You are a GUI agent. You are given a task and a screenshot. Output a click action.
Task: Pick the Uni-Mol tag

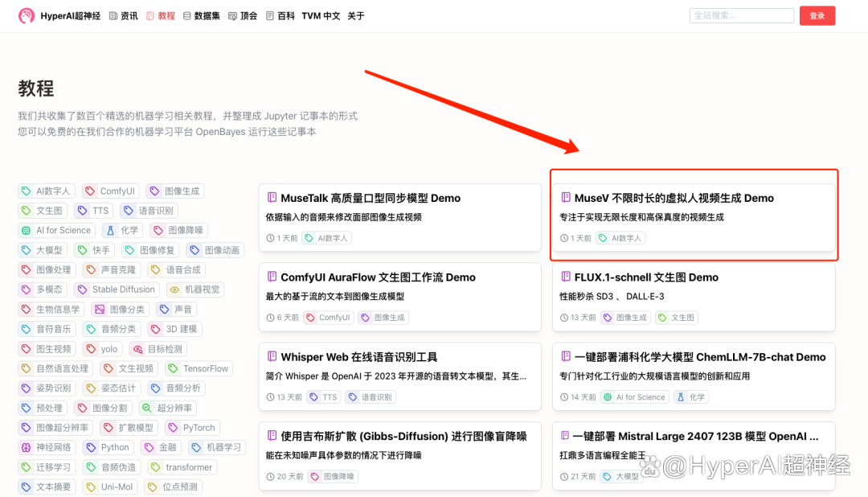[x=110, y=487]
